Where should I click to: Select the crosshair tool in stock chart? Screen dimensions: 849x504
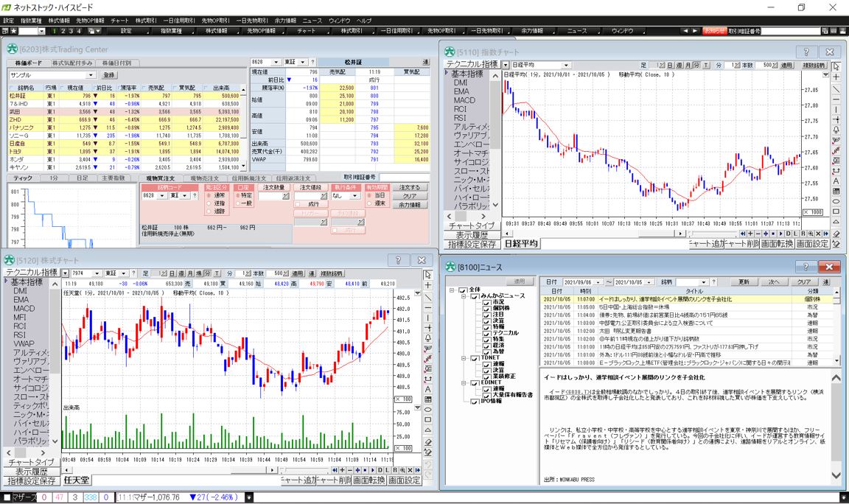[428, 285]
